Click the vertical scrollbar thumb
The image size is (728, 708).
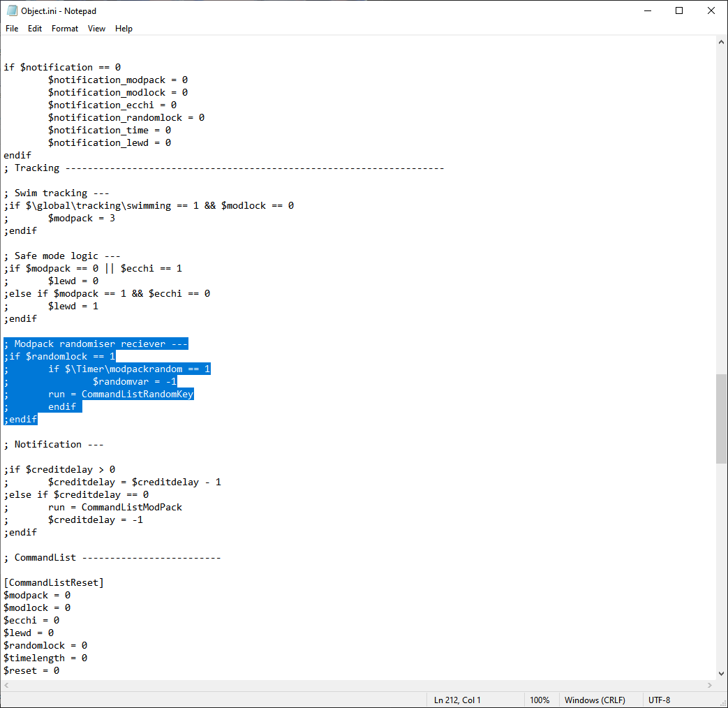click(721, 418)
